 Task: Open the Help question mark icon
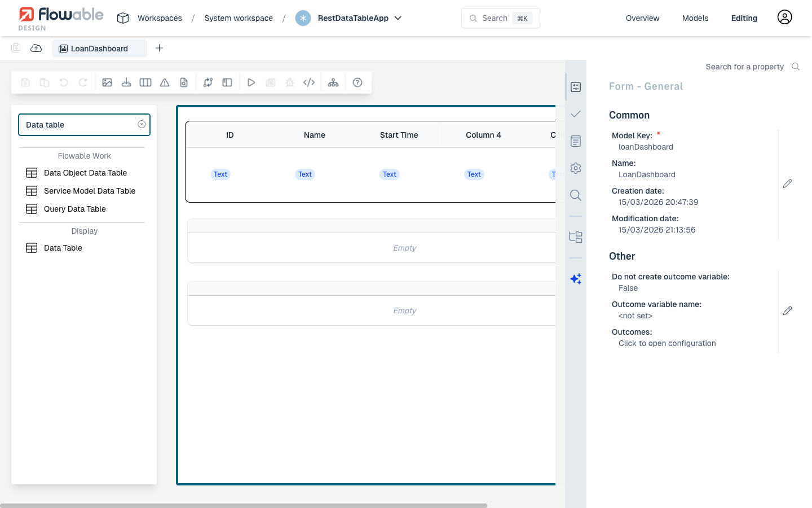[x=358, y=82]
